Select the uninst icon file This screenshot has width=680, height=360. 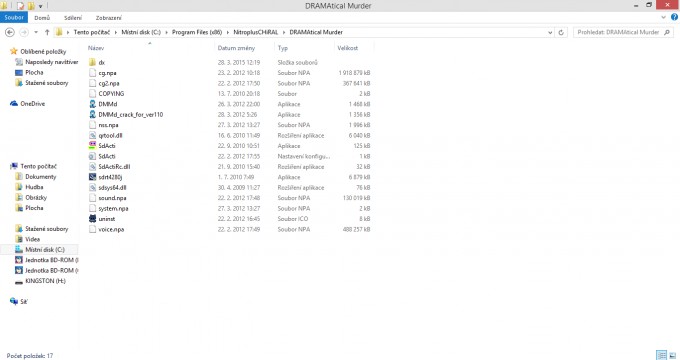pos(92,219)
